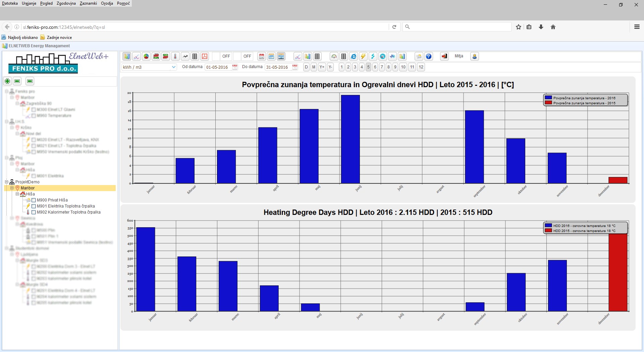Click the Od datuma date field

(218, 67)
